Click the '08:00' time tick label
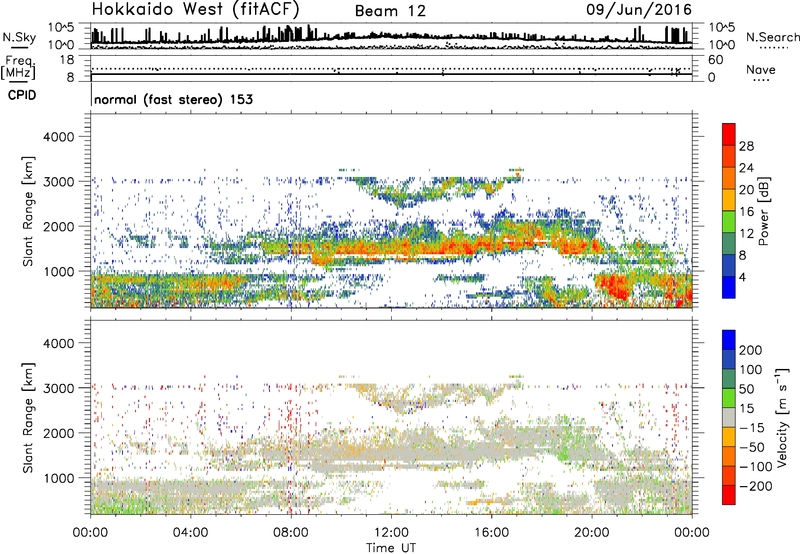The height and width of the screenshot is (554, 800). 290,533
